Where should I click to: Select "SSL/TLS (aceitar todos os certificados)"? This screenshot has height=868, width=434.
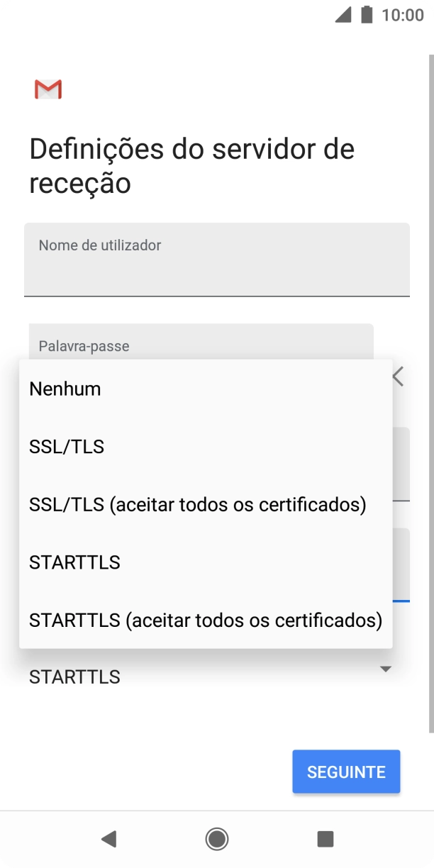196,504
